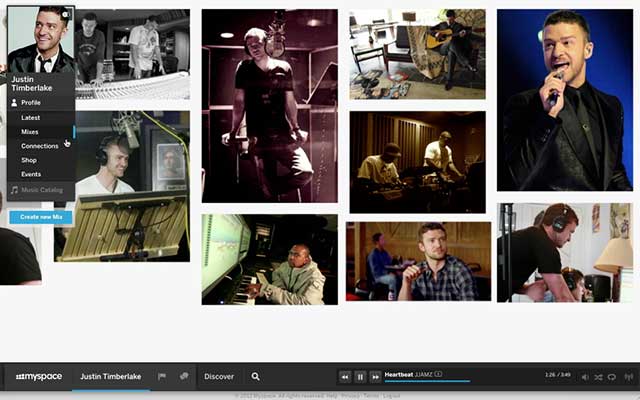The width and height of the screenshot is (640, 400).
Task: Click the info icon beside JJAMZ
Action: 438,374
